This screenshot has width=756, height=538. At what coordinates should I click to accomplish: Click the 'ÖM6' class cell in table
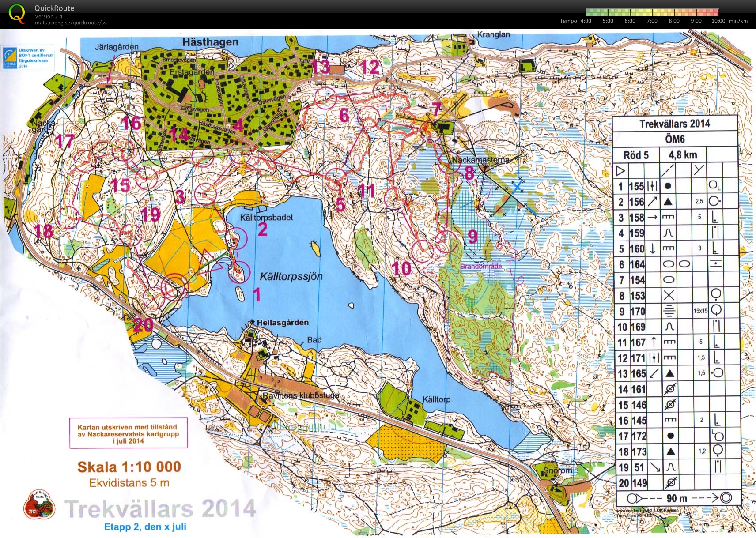tap(675, 139)
